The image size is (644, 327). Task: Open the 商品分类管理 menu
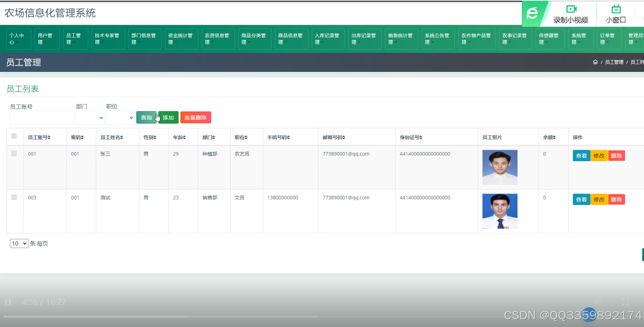[x=255, y=39]
